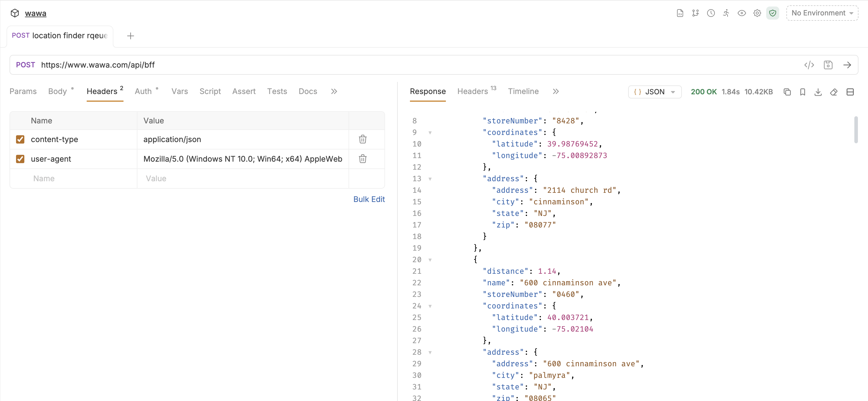Send the request with the arrow icon
868x401 pixels.
coord(847,65)
